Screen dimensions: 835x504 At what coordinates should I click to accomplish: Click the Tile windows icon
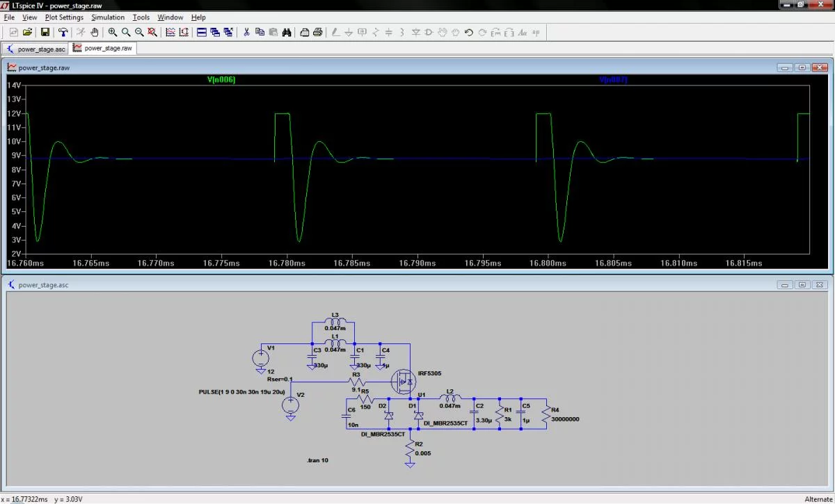pos(202,32)
